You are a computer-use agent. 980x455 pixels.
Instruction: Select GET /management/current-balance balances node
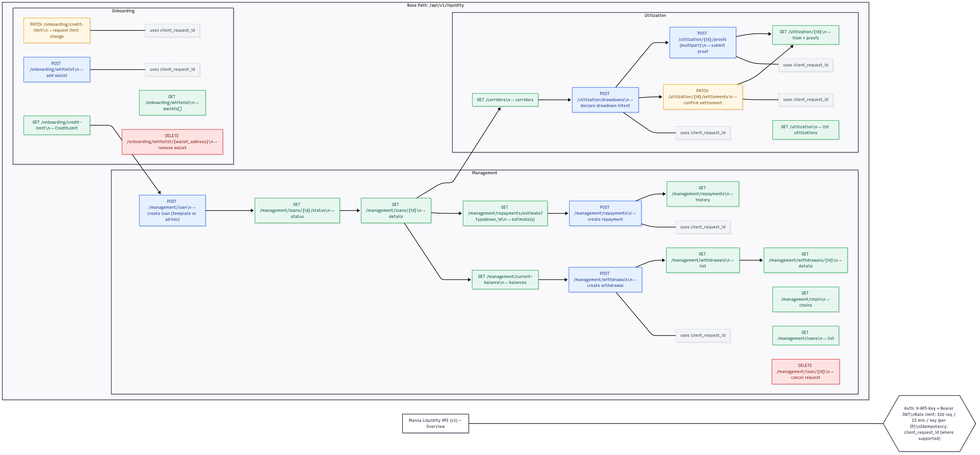point(505,280)
